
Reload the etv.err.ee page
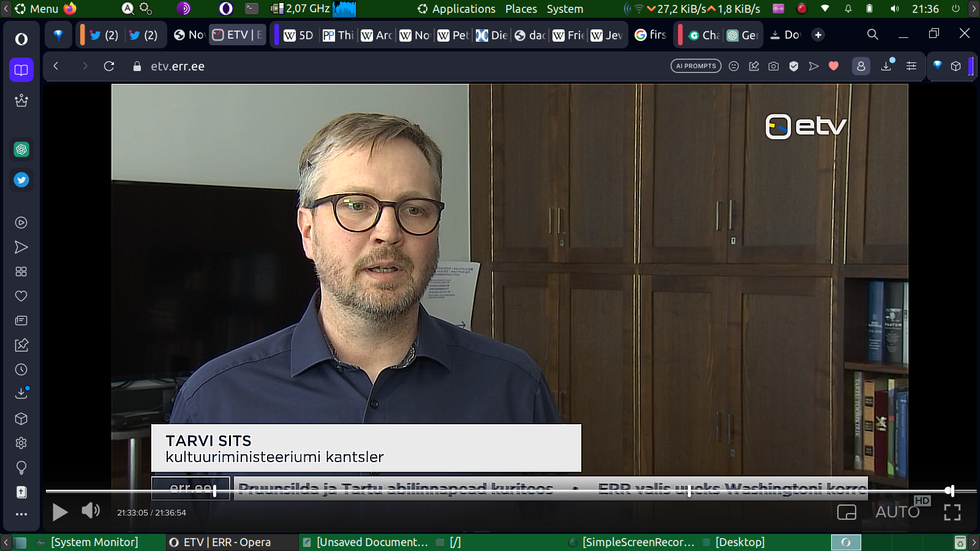pos(109,66)
